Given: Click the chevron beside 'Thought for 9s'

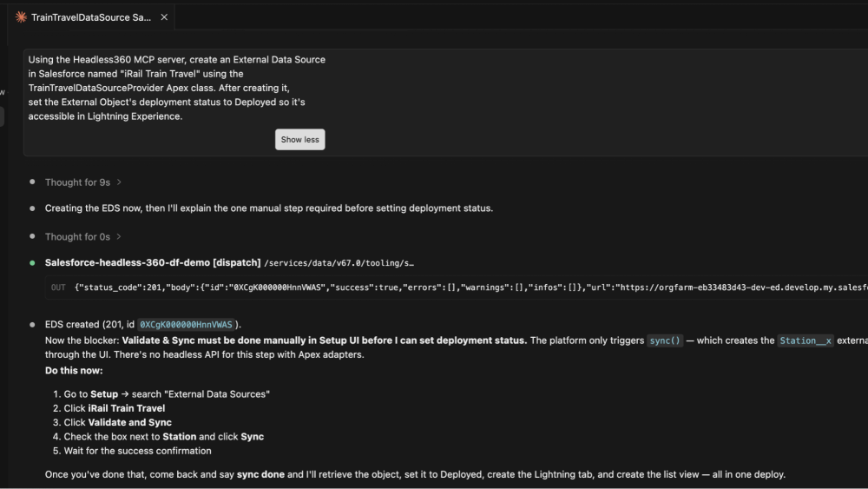Looking at the screenshot, I should 119,182.
